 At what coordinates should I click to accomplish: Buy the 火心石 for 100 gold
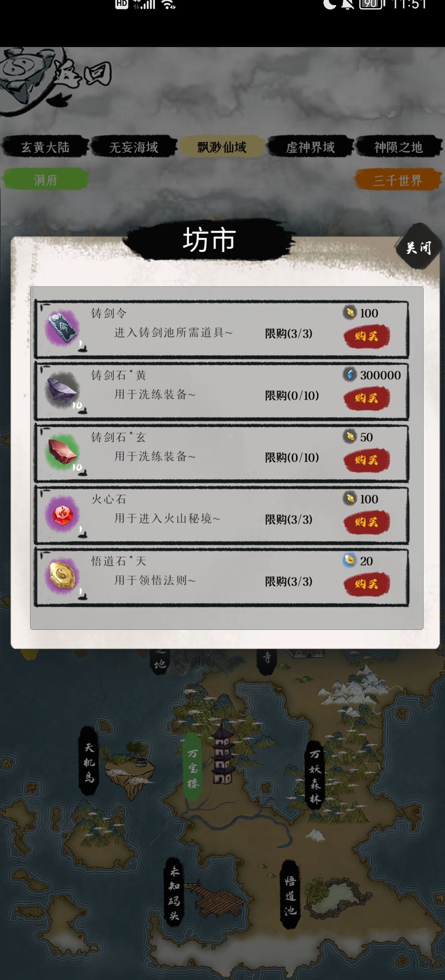(367, 522)
